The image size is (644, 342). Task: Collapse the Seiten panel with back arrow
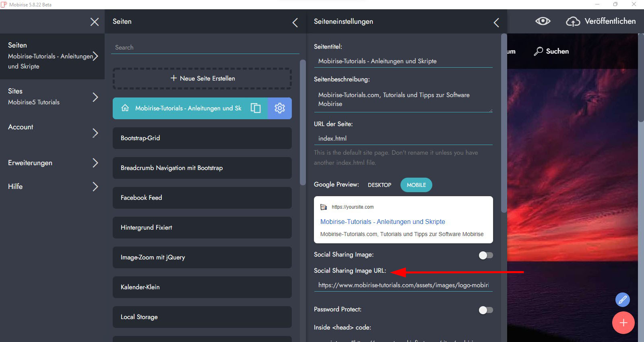click(295, 23)
